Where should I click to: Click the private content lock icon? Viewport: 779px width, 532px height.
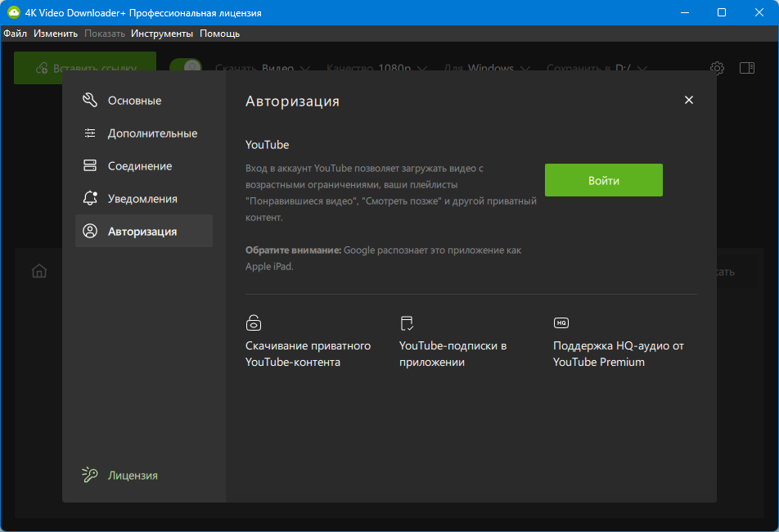click(x=254, y=322)
